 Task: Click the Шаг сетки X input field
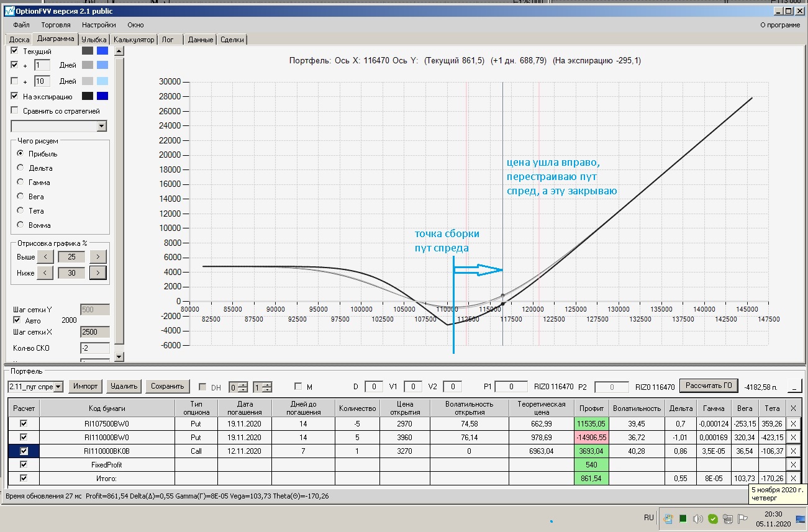[x=95, y=332]
